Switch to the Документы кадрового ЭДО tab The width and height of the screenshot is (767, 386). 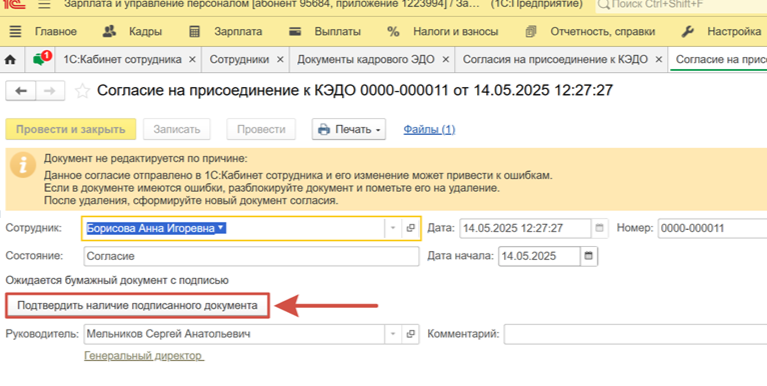pyautogui.click(x=366, y=60)
